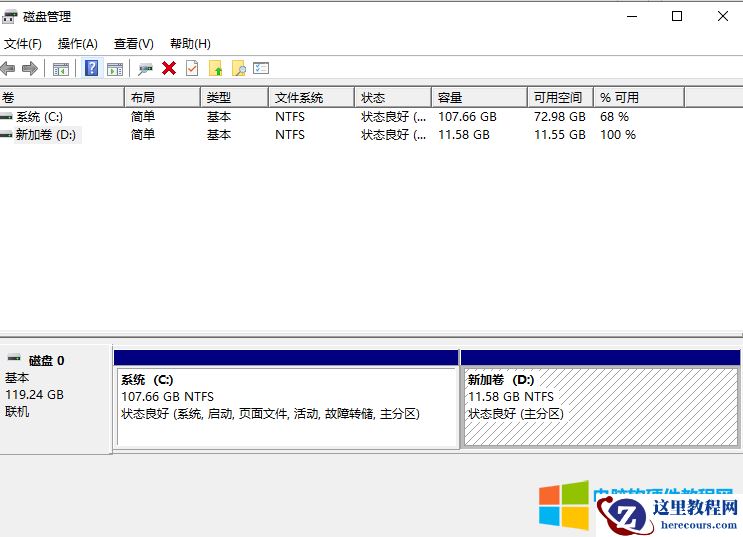
Task: Maximize the 磁盘管理 window
Action: coord(677,17)
